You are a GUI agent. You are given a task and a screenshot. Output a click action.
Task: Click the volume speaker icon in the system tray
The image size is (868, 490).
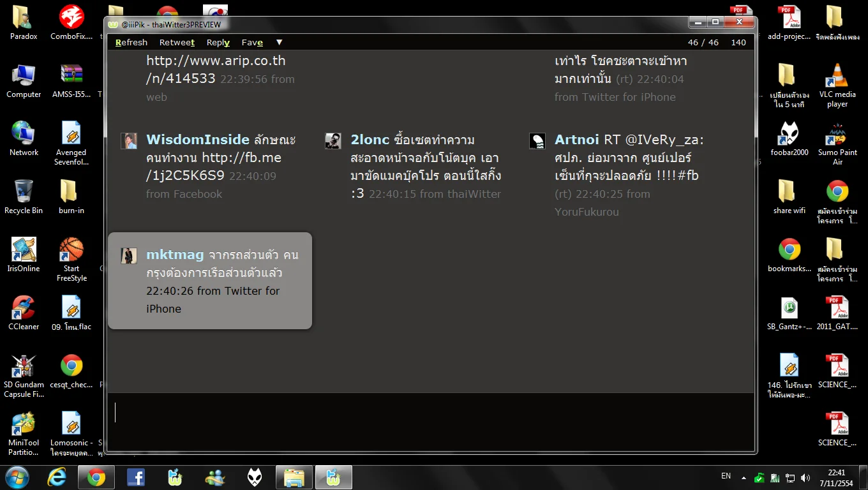(805, 477)
